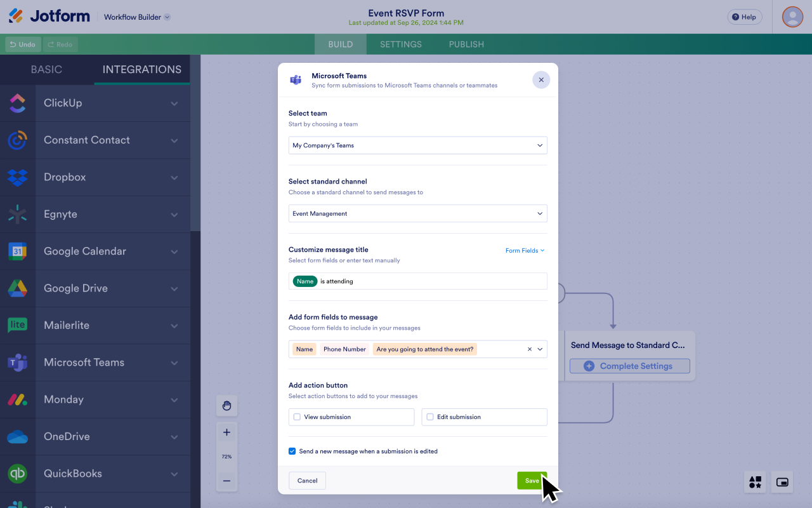Screen dimensions: 812x508
Task: Click the Complete Settings button
Action: [x=629, y=366]
